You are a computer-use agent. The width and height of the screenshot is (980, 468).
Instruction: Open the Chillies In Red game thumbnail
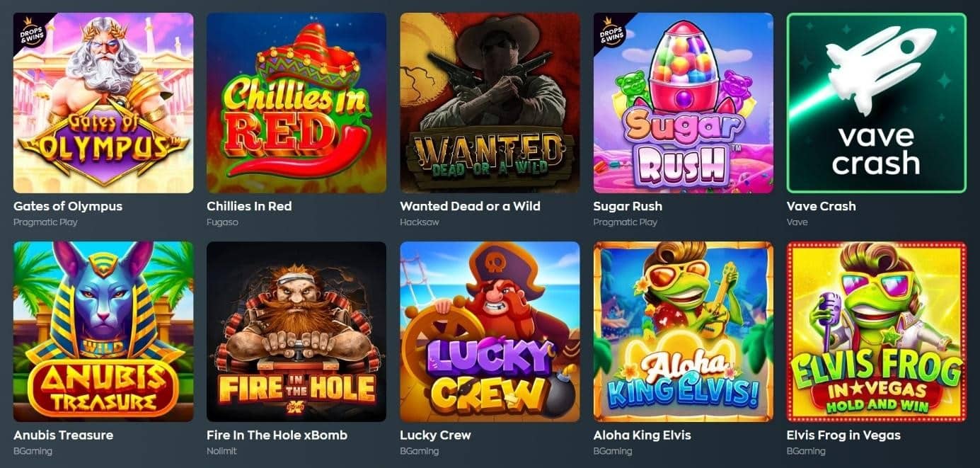(296, 103)
